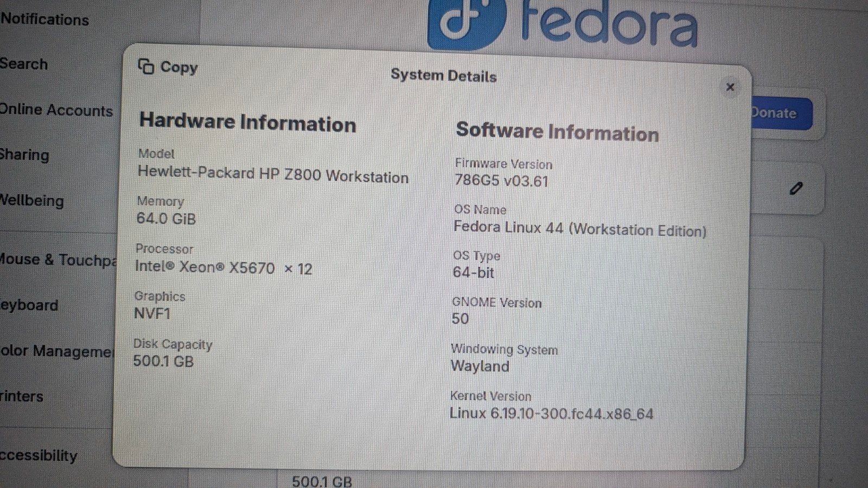Image resolution: width=868 pixels, height=488 pixels.
Task: Close the System Details dialog
Action: click(x=730, y=87)
